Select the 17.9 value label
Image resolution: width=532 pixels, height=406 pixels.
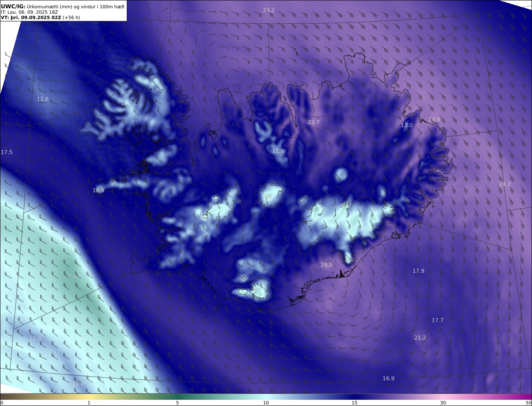click(419, 271)
